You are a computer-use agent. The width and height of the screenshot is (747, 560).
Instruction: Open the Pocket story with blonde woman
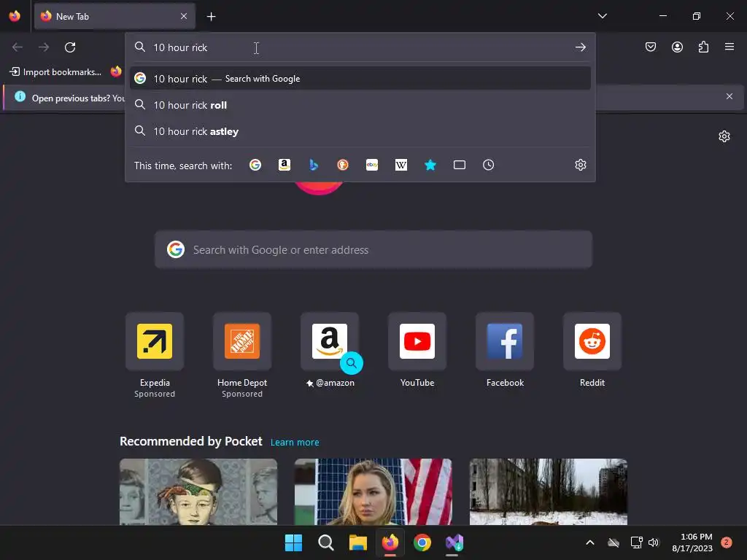click(x=373, y=492)
